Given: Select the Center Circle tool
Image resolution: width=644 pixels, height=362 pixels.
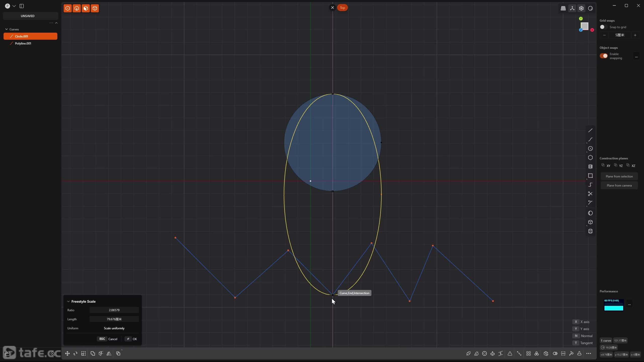Looking at the screenshot, I should coord(590,149).
